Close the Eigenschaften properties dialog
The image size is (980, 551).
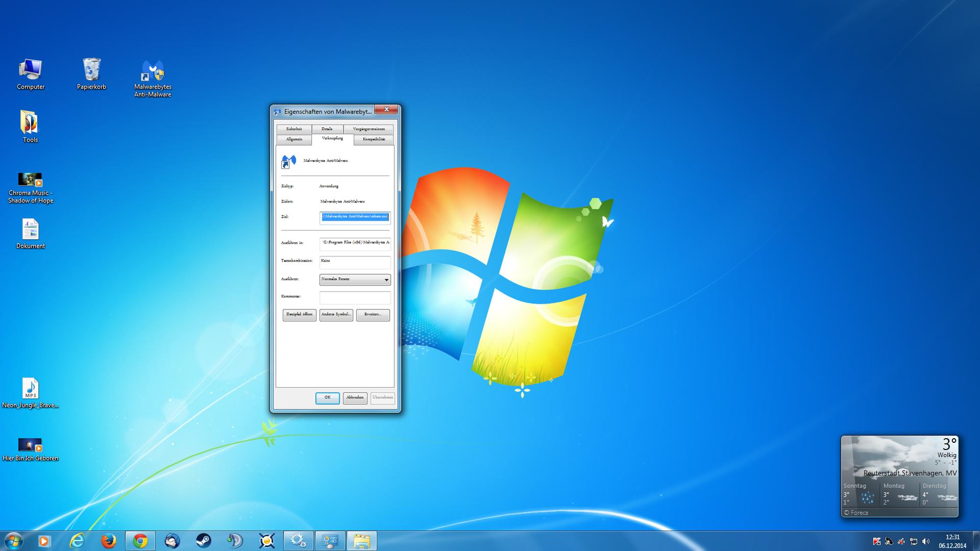click(x=387, y=110)
